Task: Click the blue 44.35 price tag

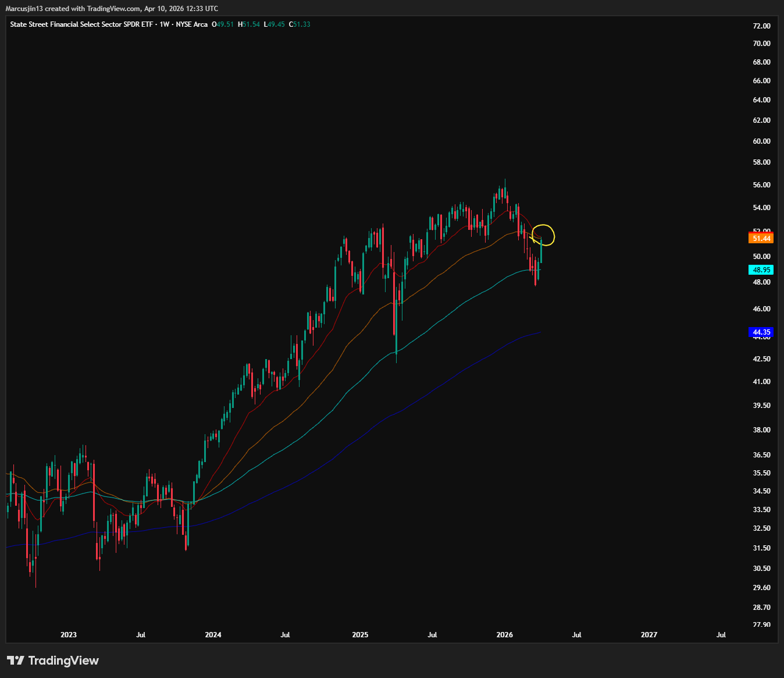Action: (761, 332)
